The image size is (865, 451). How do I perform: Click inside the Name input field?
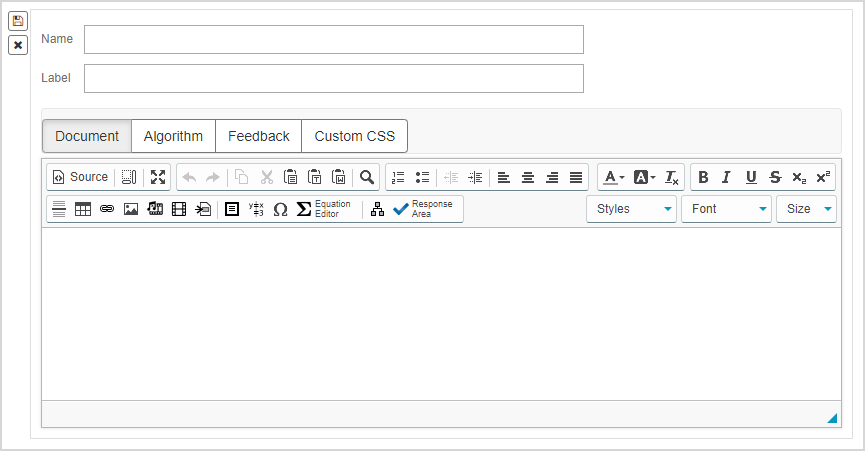333,39
